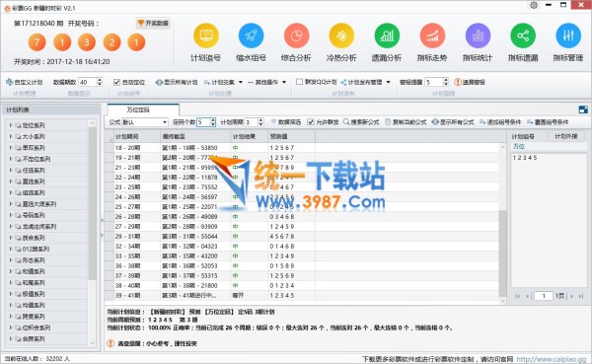Open 冷热分析 yellow sun icon
The width and height of the screenshot is (592, 364).
point(341,36)
